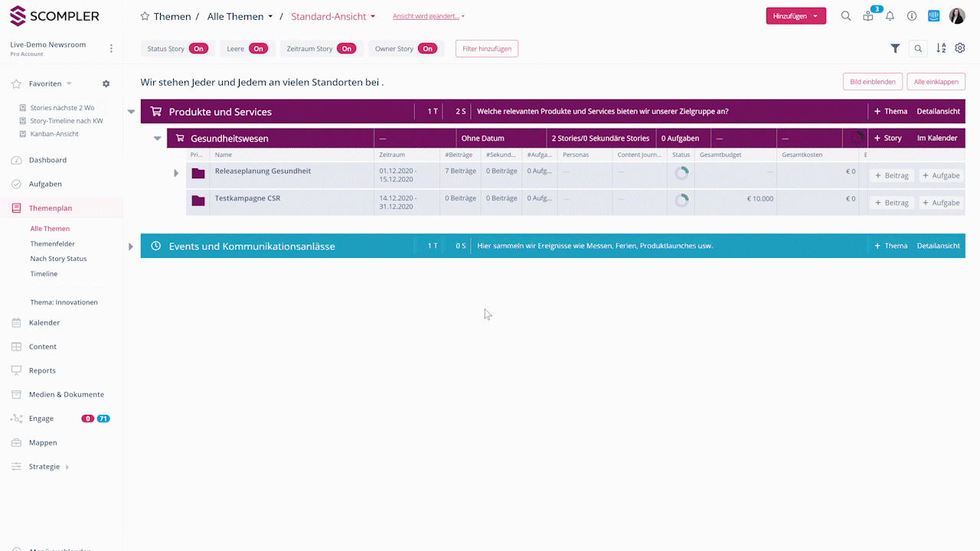The width and height of the screenshot is (980, 551).
Task: Toggle the Status Story filter off
Action: (198, 49)
